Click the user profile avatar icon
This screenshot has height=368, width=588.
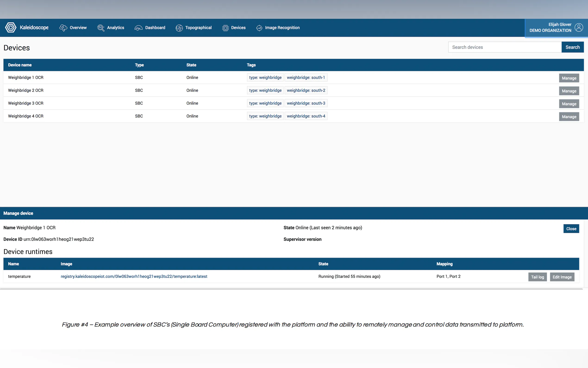click(x=579, y=28)
